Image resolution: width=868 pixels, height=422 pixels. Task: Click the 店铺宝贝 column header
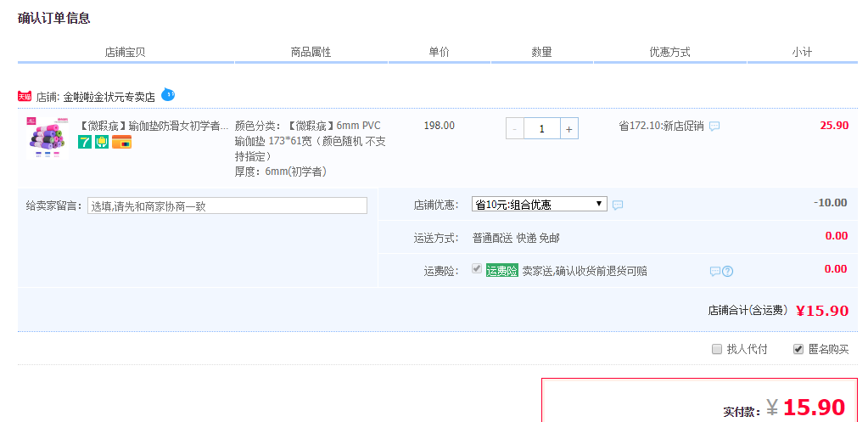[x=125, y=53]
